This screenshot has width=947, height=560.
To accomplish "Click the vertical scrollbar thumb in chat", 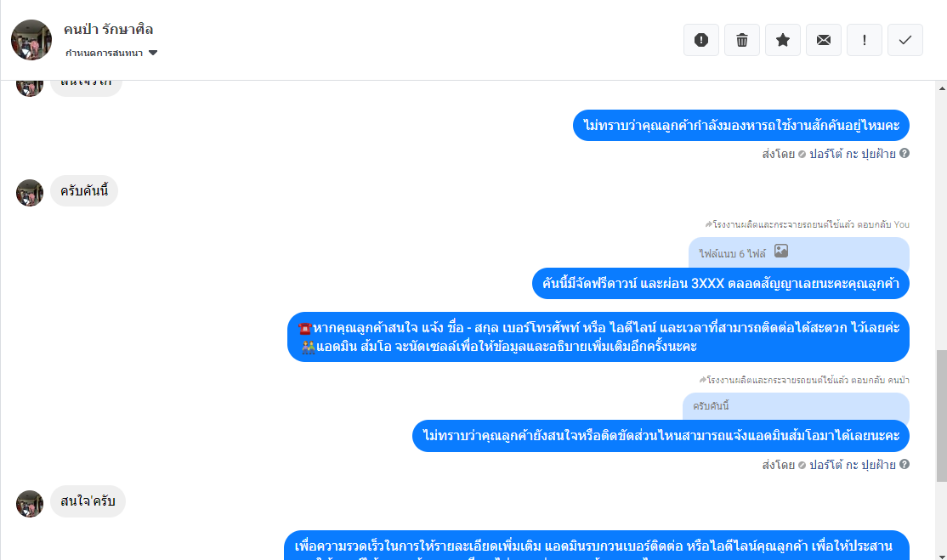I will click(x=942, y=416).
